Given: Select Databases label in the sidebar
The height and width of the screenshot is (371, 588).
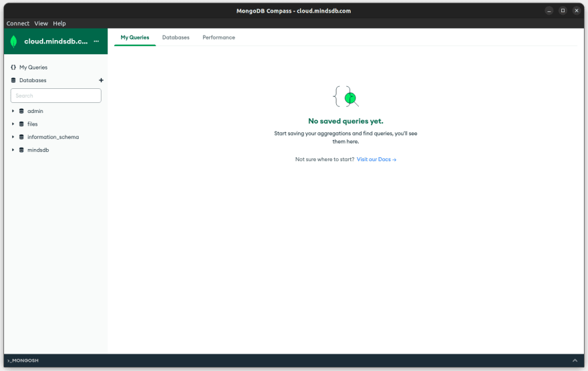Looking at the screenshot, I should (x=33, y=80).
